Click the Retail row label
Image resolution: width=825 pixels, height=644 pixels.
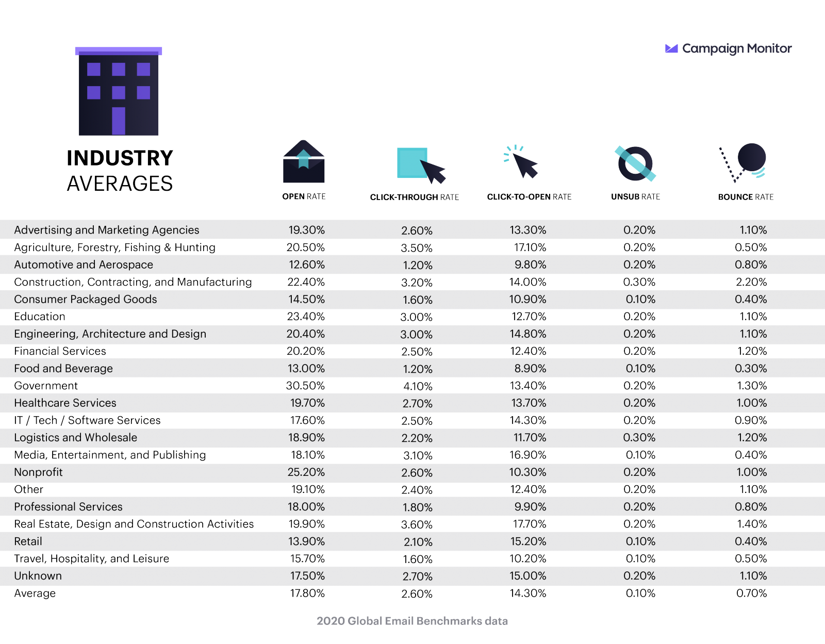(28, 541)
